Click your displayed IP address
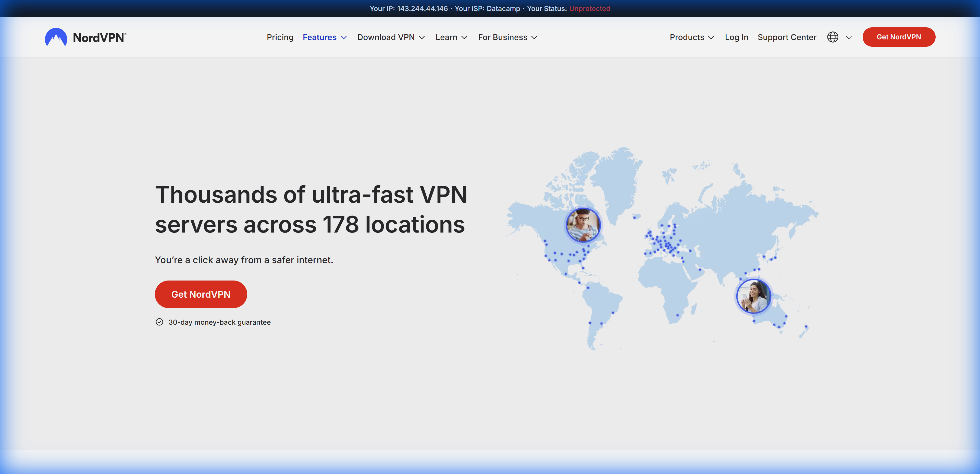980x474 pixels. (422, 8)
